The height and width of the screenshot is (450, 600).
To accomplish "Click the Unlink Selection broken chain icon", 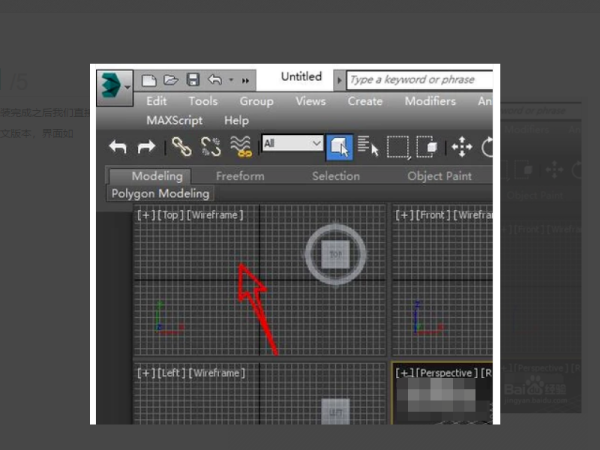I will (x=211, y=147).
